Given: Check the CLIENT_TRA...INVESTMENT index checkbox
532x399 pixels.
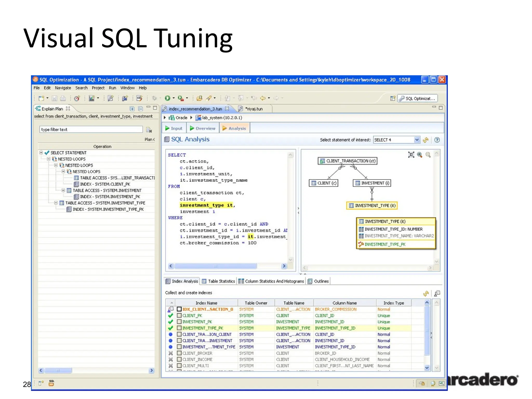Looking at the screenshot, I should (x=179, y=341).
